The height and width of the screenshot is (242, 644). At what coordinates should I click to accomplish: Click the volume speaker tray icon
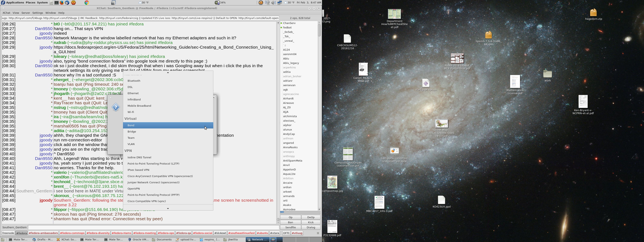click(x=273, y=2)
